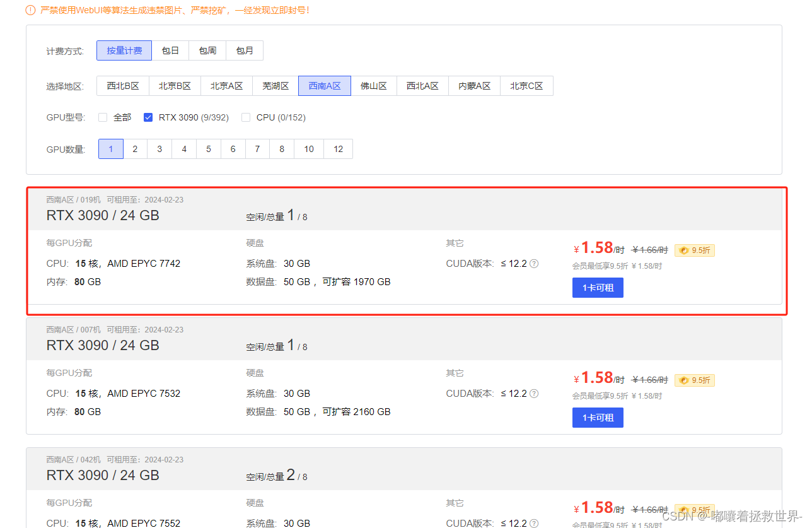Choose the 西北B区 region
The image size is (812, 528).
pyautogui.click(x=122, y=86)
